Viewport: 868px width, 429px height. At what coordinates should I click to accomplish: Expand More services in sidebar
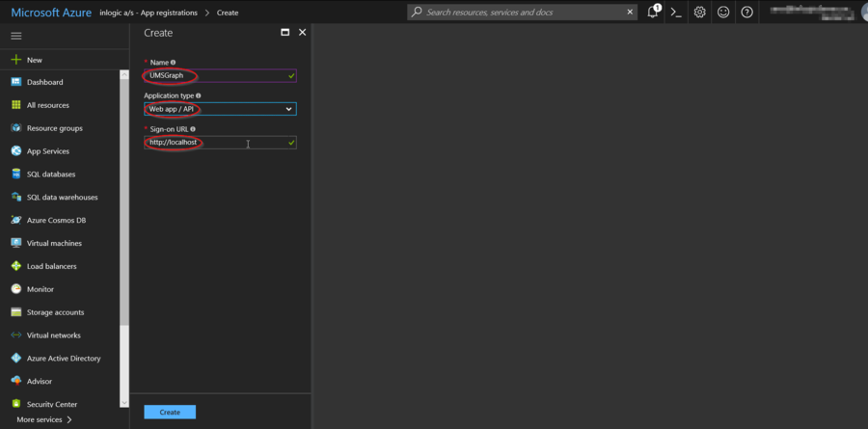pyautogui.click(x=44, y=420)
